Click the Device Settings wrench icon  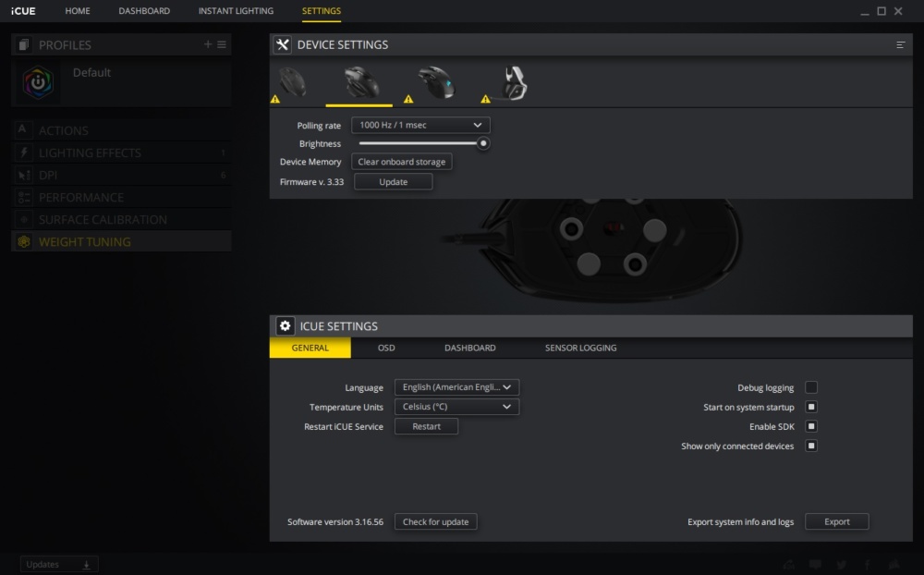(x=283, y=44)
